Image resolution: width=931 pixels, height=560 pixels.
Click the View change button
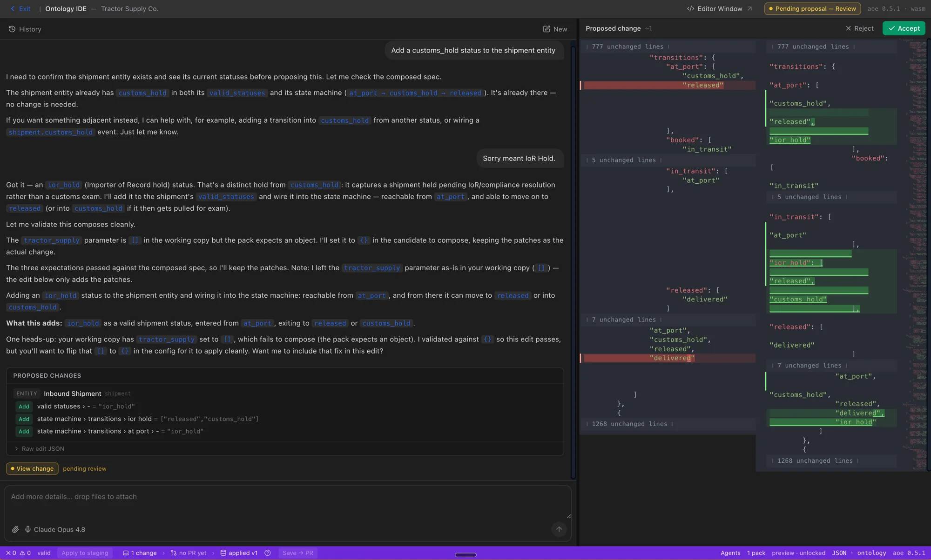pyautogui.click(x=32, y=468)
